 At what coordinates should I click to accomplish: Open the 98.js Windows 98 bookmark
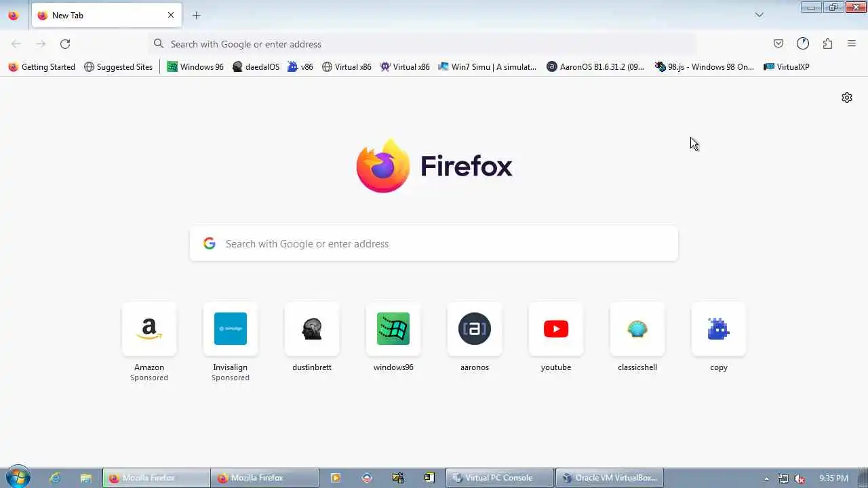[705, 66]
